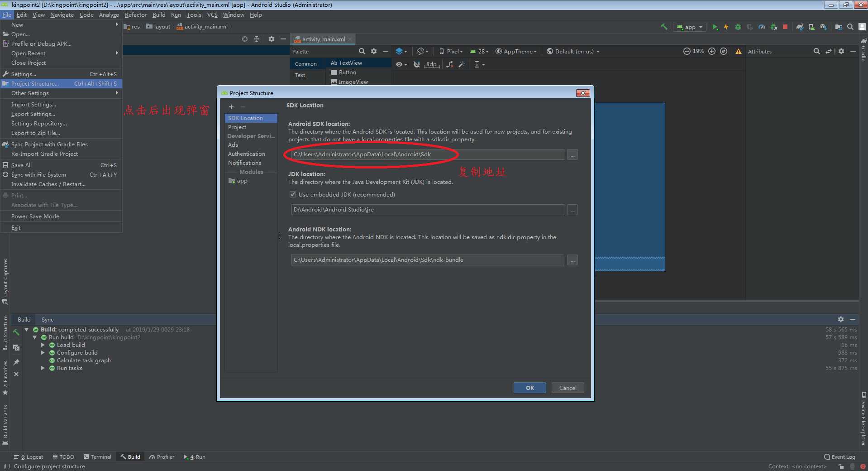This screenshot has width=868, height=471.
Task: Open the VCS menu
Action: click(x=212, y=15)
